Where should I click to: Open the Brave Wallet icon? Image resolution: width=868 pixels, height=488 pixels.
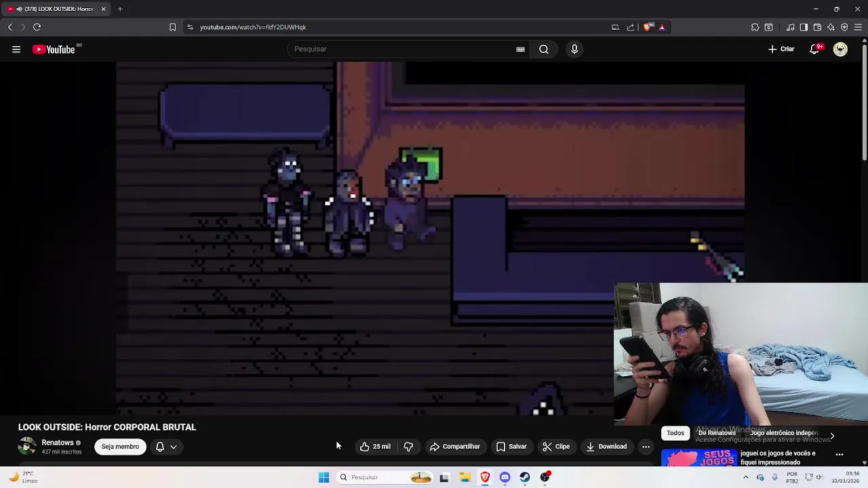817,27
